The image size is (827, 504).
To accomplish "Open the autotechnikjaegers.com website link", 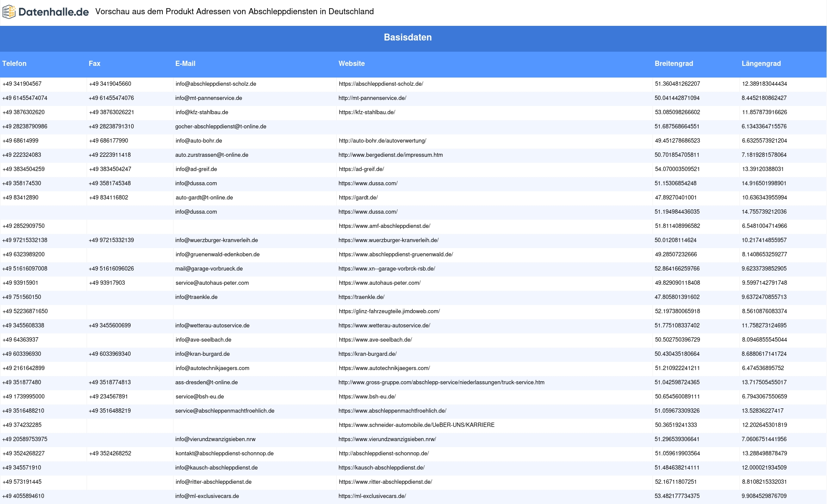I will pyautogui.click(x=385, y=368).
